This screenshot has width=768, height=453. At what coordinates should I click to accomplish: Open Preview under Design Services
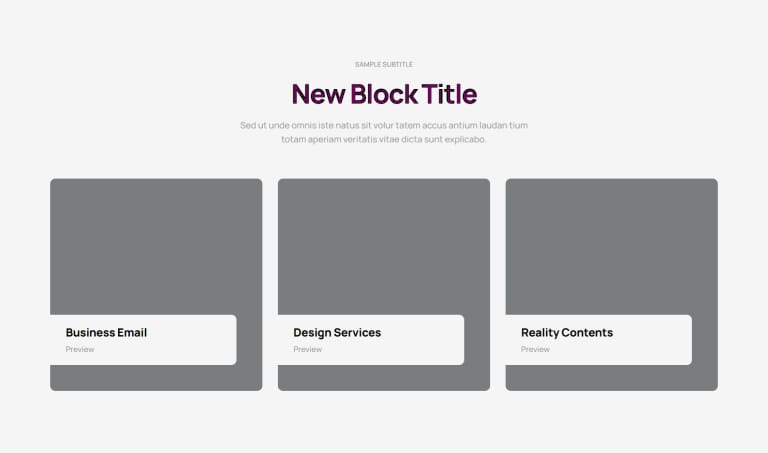[308, 349]
